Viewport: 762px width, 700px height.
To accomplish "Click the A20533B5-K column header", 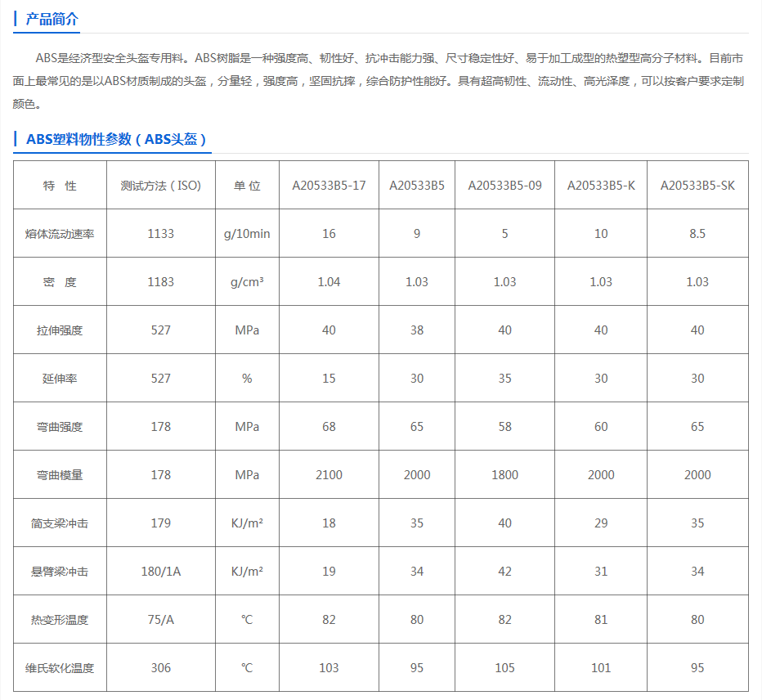I will point(601,186).
